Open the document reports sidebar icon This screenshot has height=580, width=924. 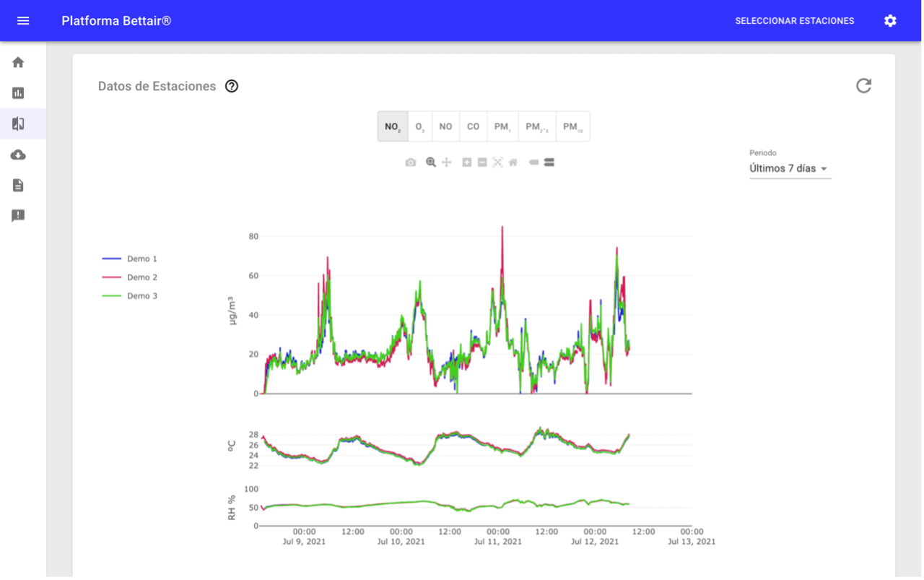coord(18,186)
